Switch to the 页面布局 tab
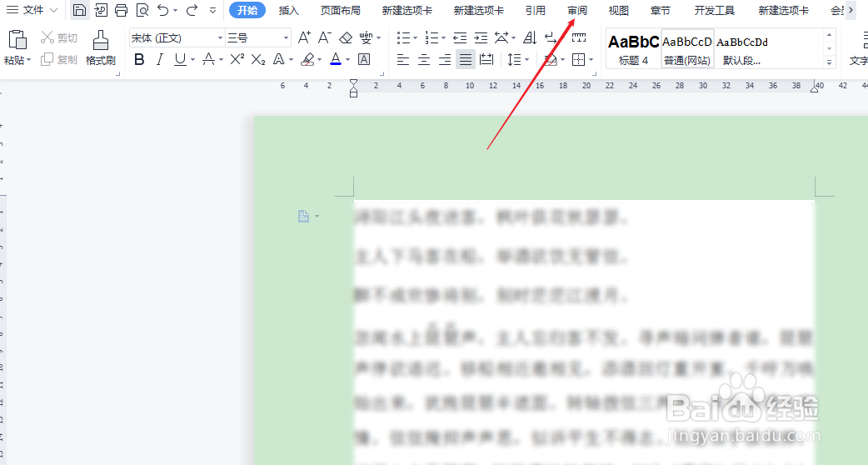This screenshot has width=868, height=465. click(340, 10)
